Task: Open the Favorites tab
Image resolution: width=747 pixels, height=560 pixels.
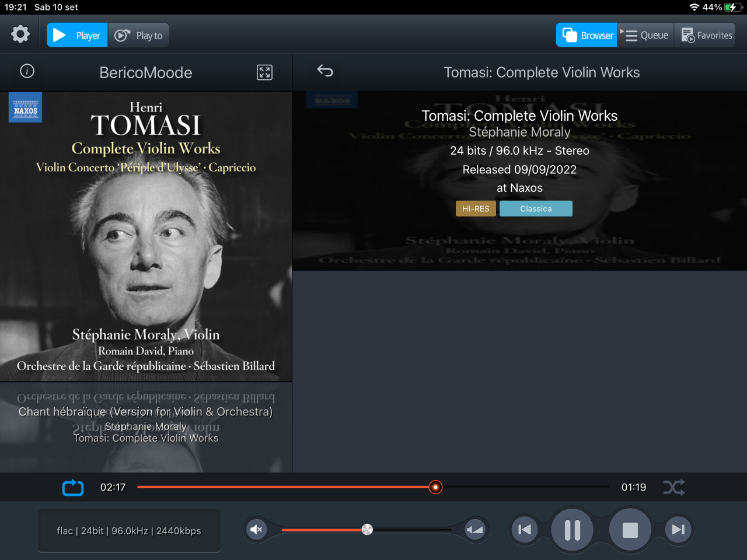Action: click(707, 36)
